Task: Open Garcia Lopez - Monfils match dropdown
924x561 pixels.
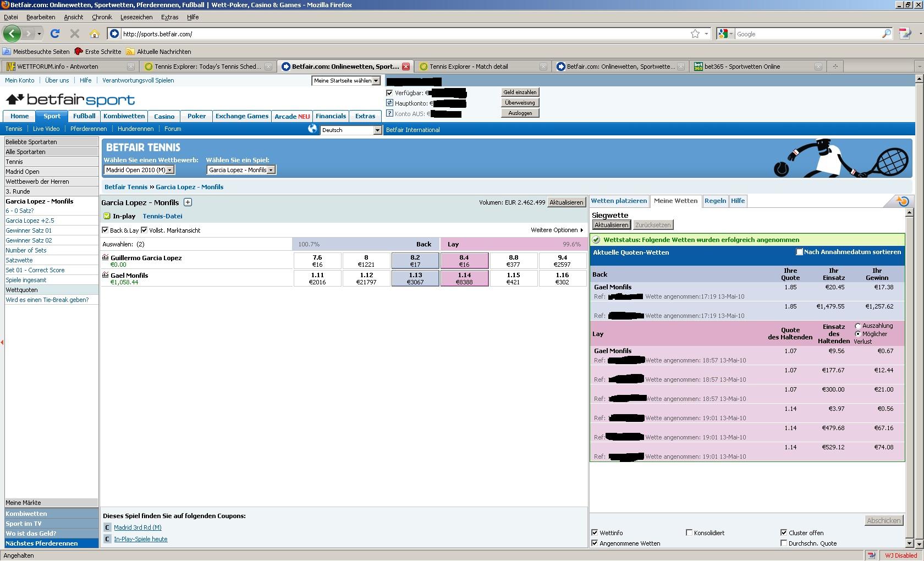Action: 241,170
